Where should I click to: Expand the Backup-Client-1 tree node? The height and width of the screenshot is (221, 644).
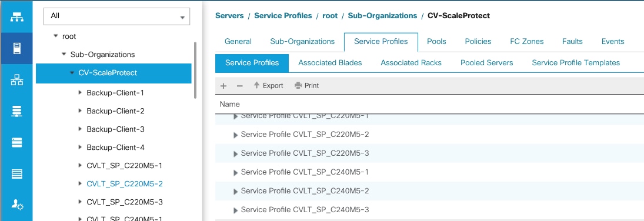coord(80,93)
